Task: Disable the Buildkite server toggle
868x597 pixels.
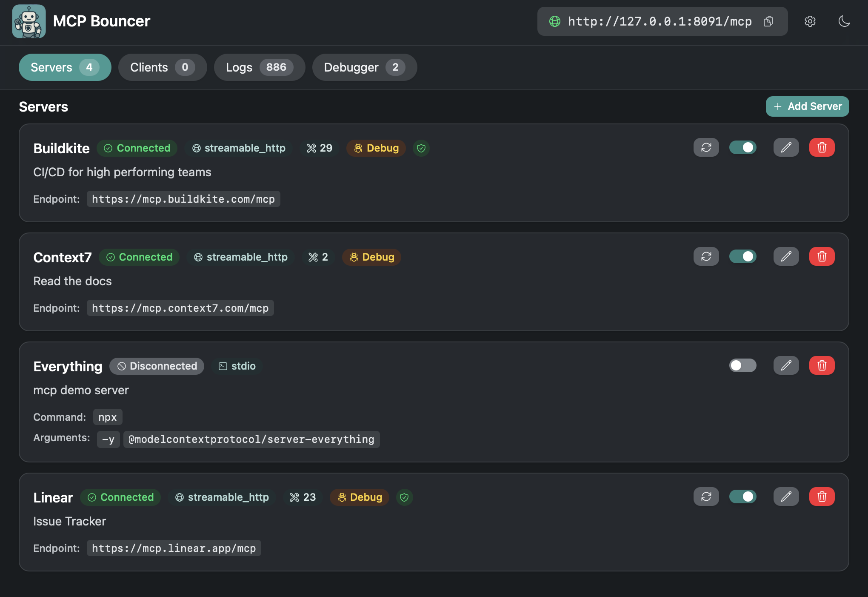Action: point(742,147)
